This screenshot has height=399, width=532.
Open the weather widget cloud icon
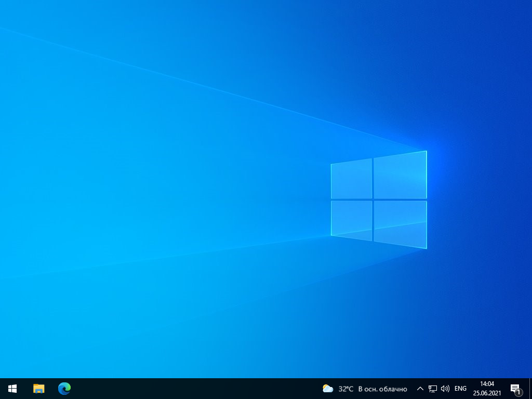click(328, 389)
